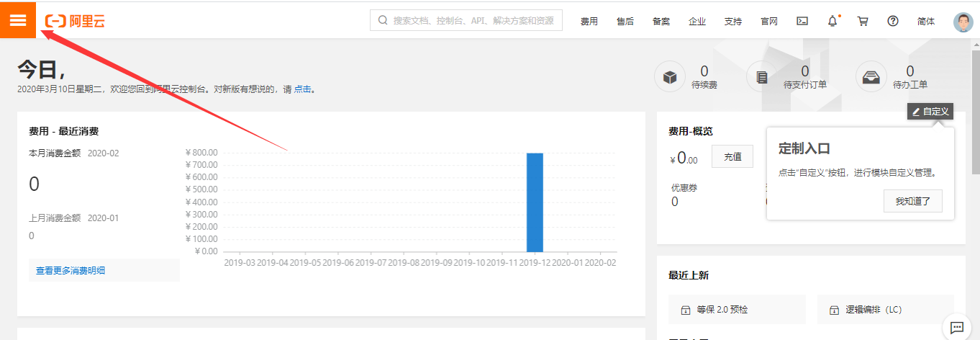This screenshot has width=980, height=340.
Task: Open the 逻辑编排（LC） card
Action: coord(886,310)
